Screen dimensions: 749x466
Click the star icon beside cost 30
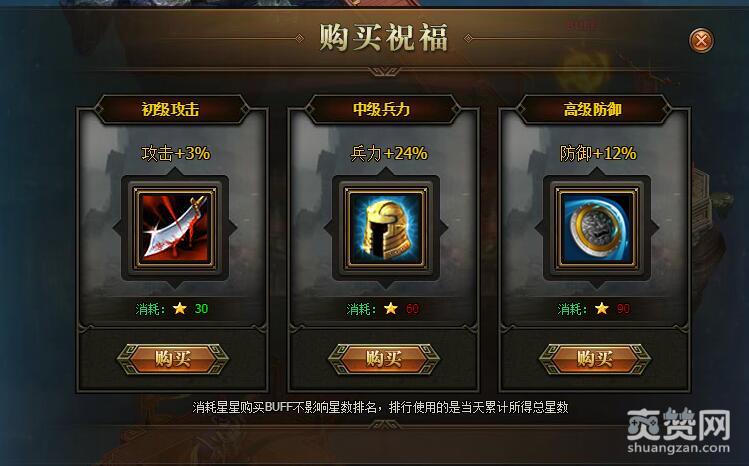click(x=180, y=308)
